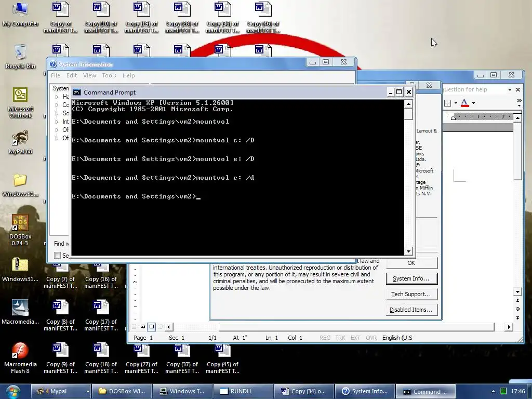Screen dimensions: 532x399
Task: Toggle EXT extend selection in Word status bar
Action: (x=355, y=338)
